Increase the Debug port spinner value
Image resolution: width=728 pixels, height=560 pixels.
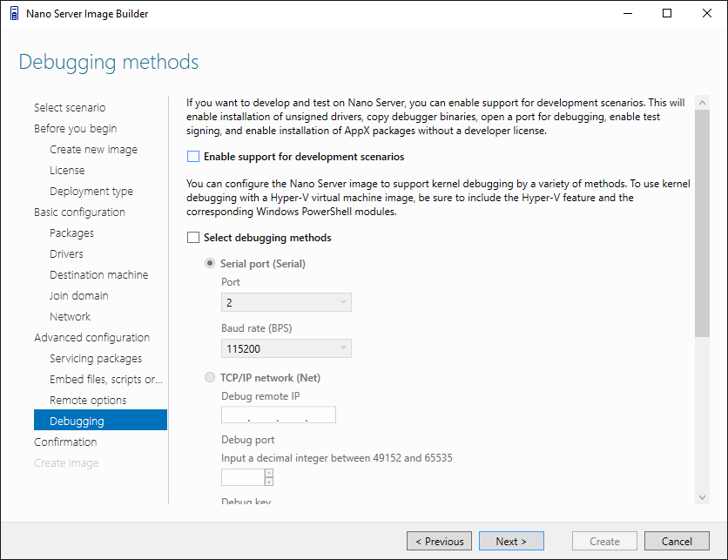click(268, 473)
